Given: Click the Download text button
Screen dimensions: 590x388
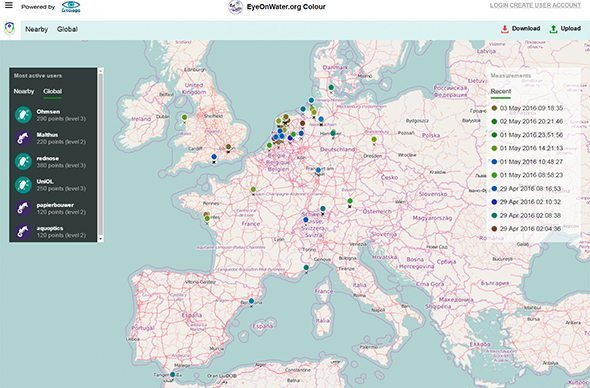Looking at the screenshot, I should coord(526,29).
